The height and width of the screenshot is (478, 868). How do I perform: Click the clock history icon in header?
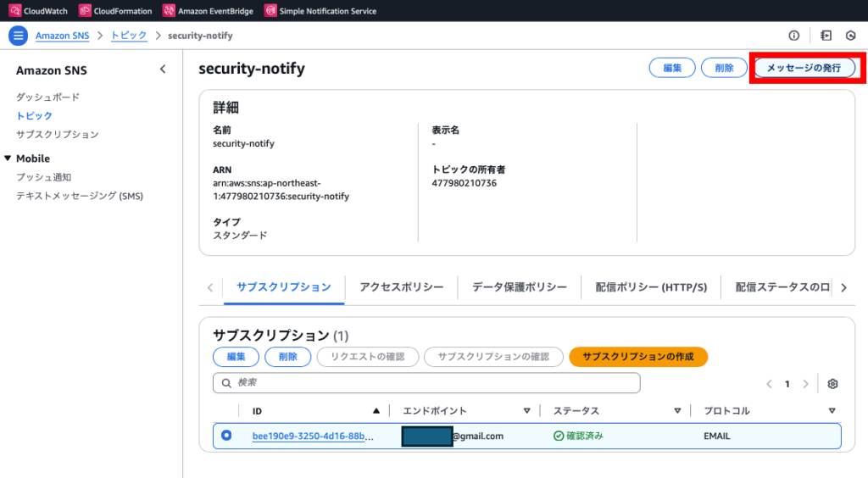pos(851,36)
